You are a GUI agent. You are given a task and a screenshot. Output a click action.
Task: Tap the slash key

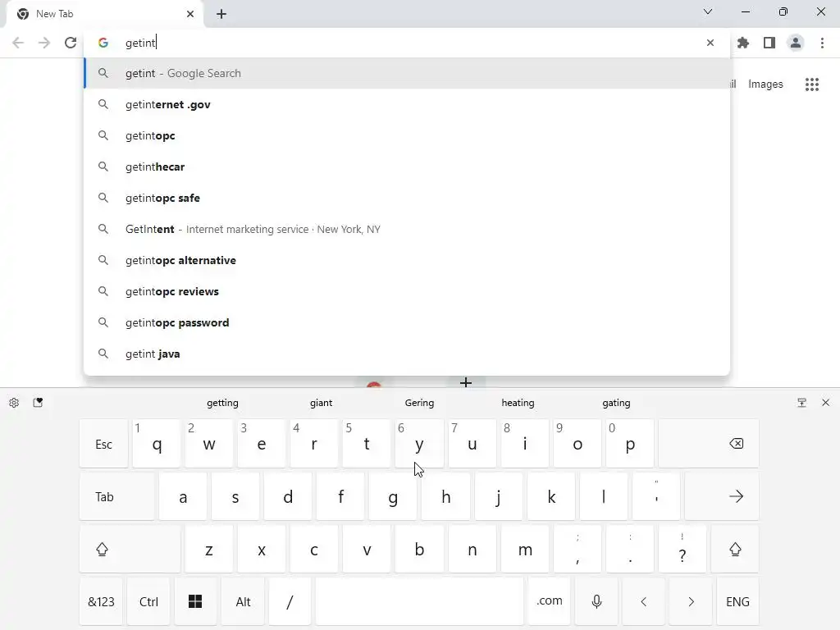tap(290, 601)
